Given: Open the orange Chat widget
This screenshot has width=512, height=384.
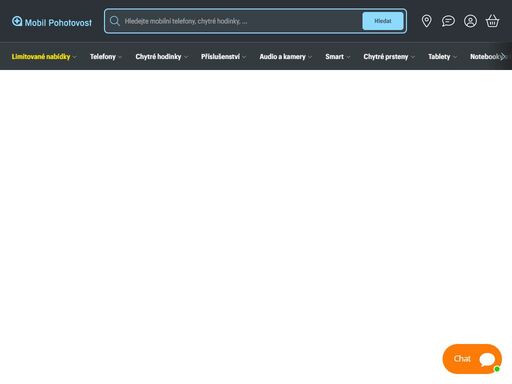Looking at the screenshot, I should tap(472, 359).
